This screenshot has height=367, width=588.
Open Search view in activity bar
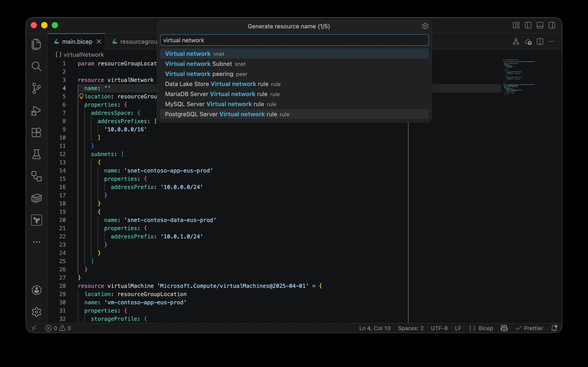(36, 66)
